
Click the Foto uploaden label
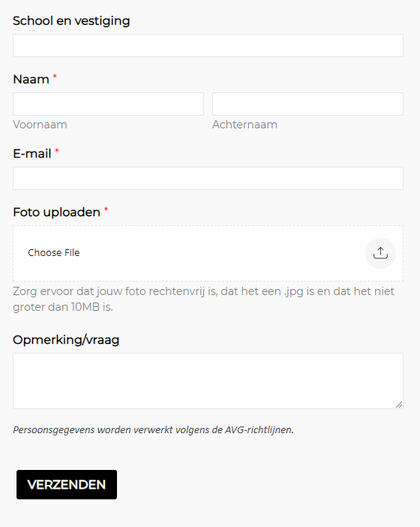(56, 212)
